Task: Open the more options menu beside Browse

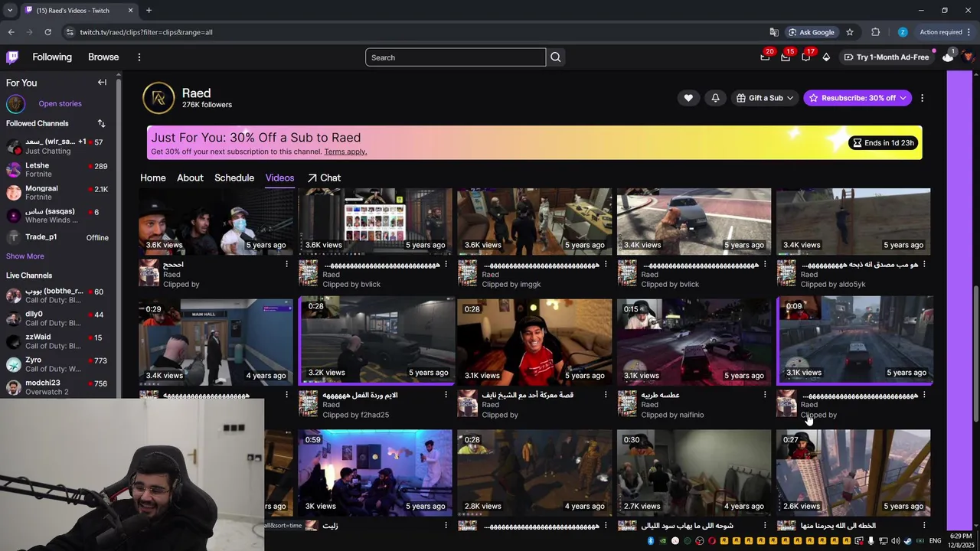Action: pyautogui.click(x=139, y=57)
